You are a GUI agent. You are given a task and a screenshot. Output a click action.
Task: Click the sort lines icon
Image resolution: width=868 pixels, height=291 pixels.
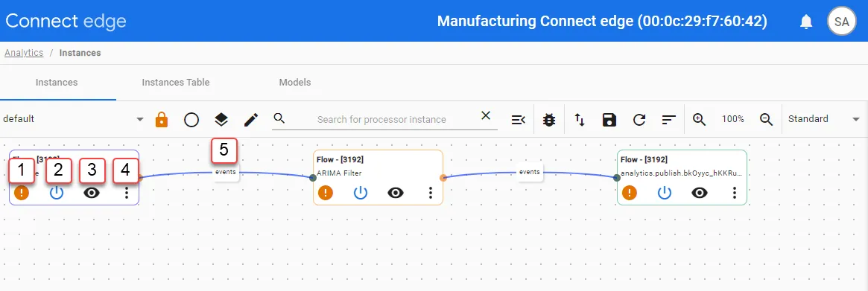(669, 120)
